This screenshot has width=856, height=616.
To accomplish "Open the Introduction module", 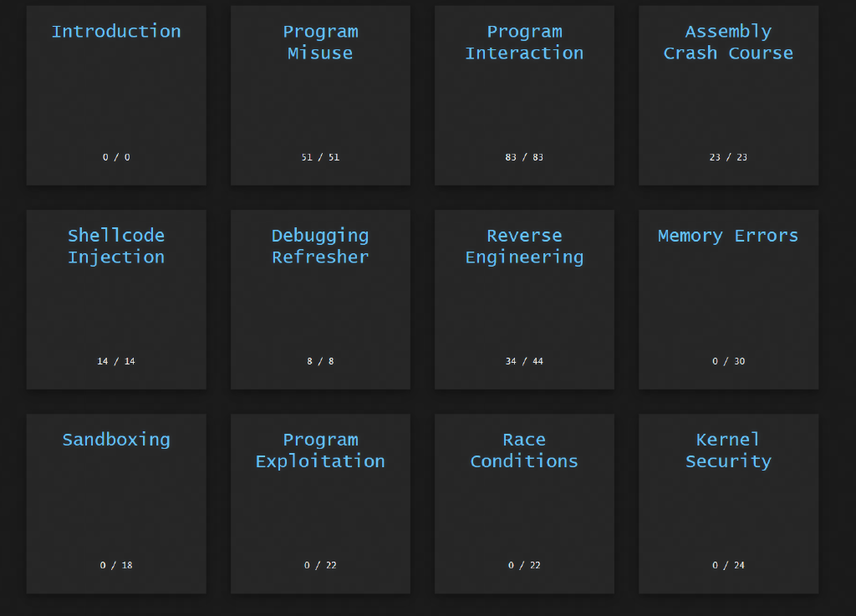I will (116, 32).
